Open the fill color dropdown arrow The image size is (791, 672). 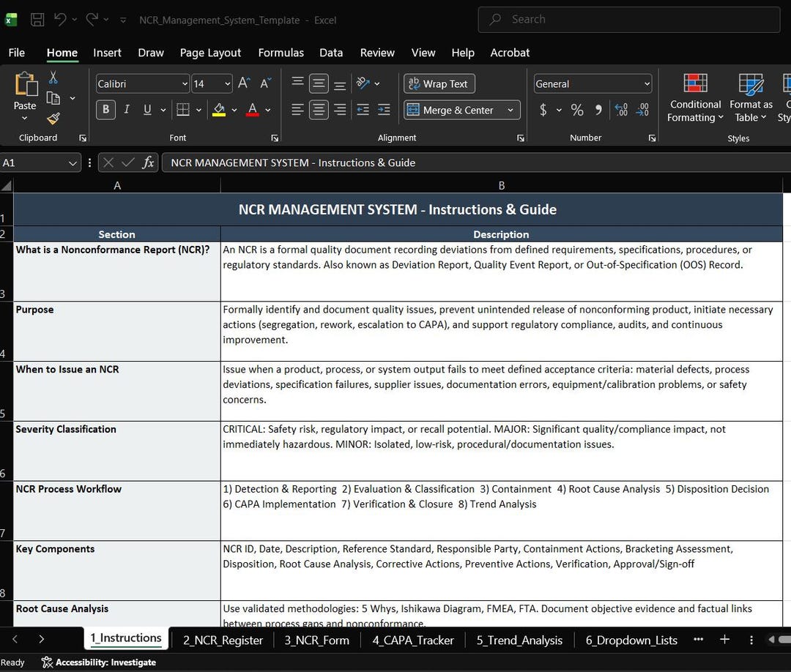click(x=234, y=109)
